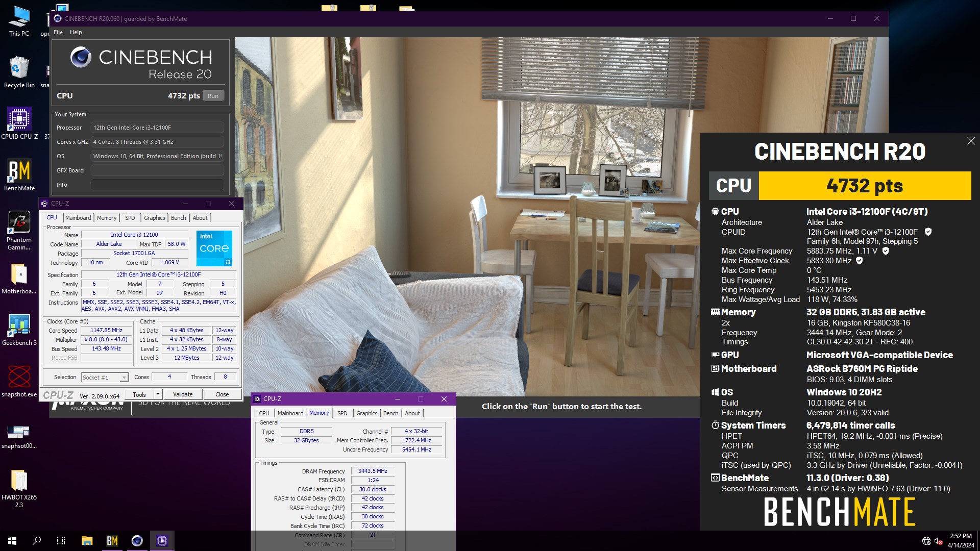This screenshot has height=551, width=980.
Task: Close the BenchMate result overlay
Action: 971,141
